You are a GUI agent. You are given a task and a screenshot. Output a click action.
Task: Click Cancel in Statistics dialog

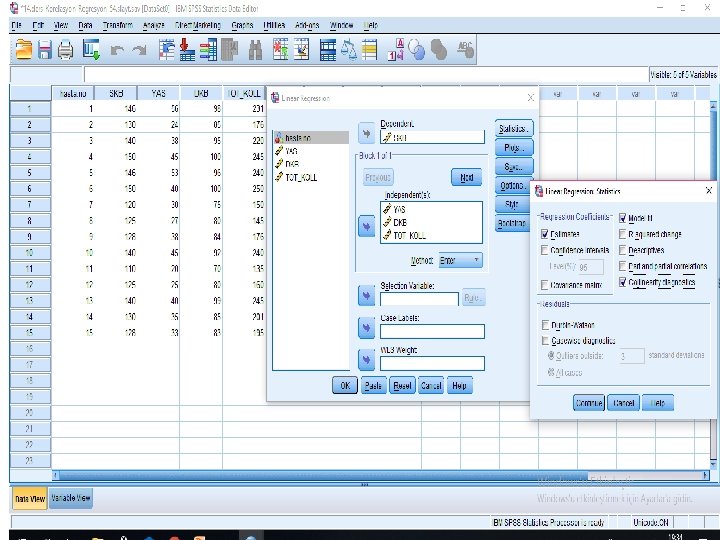click(x=624, y=403)
